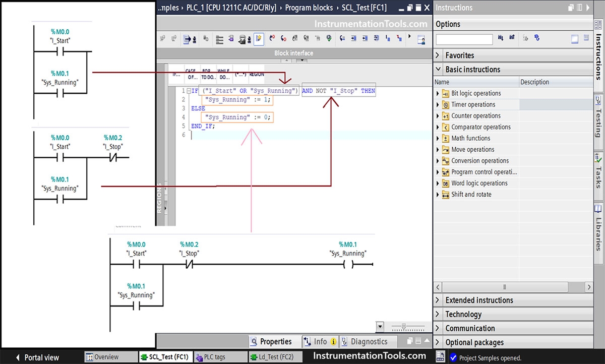
Task: Click the Block interface bar
Action: pos(294,53)
